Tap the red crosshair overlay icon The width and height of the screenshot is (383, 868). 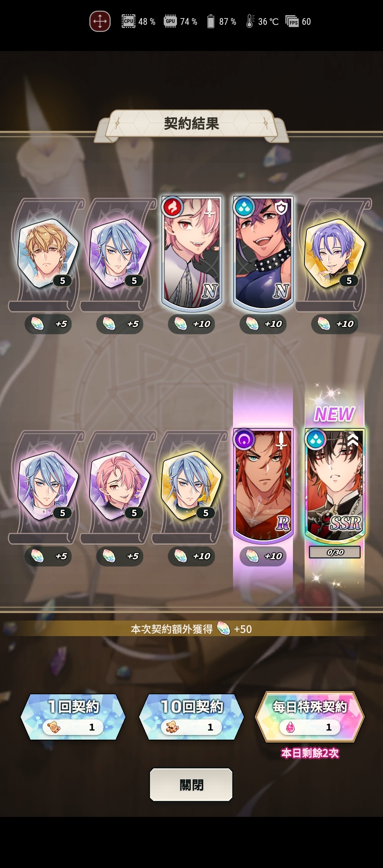point(100,21)
